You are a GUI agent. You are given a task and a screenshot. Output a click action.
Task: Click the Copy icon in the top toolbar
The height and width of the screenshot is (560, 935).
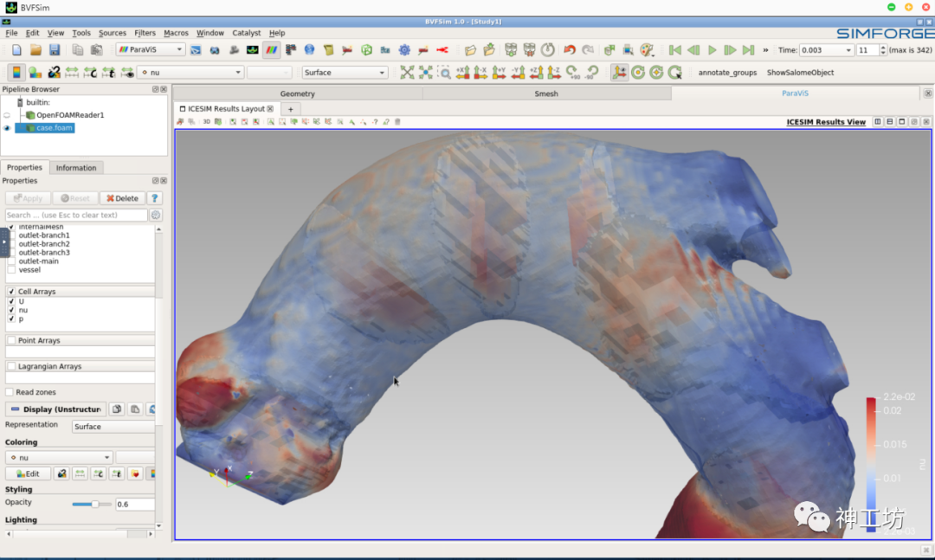coord(78,50)
